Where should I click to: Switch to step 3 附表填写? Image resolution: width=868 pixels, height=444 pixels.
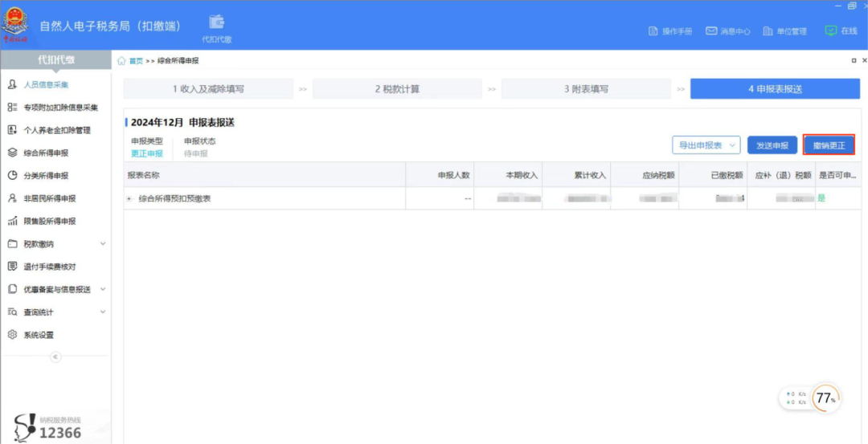pyautogui.click(x=586, y=88)
